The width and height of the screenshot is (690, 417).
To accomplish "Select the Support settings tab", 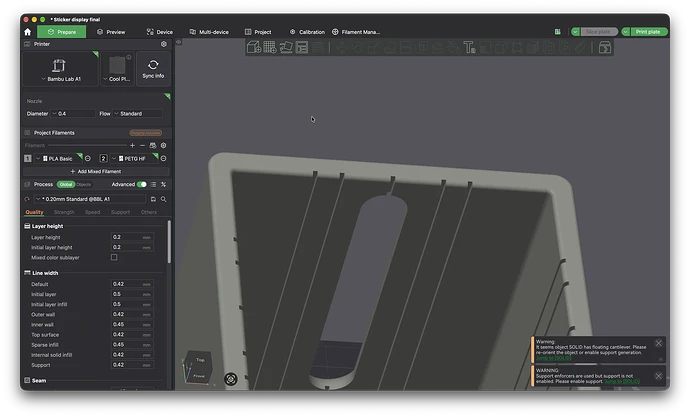I will point(120,212).
